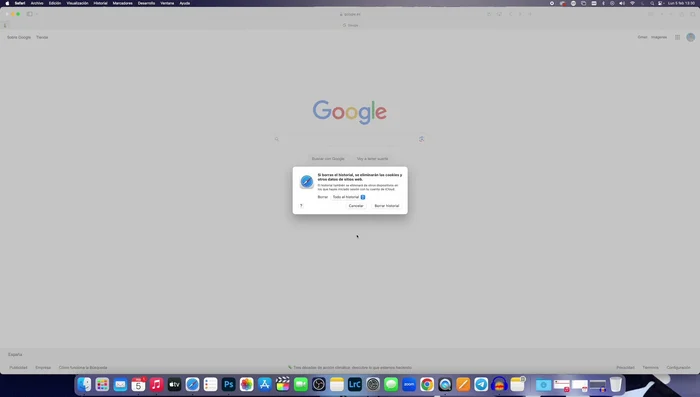Open the Edición menu
700x397 pixels.
point(55,3)
